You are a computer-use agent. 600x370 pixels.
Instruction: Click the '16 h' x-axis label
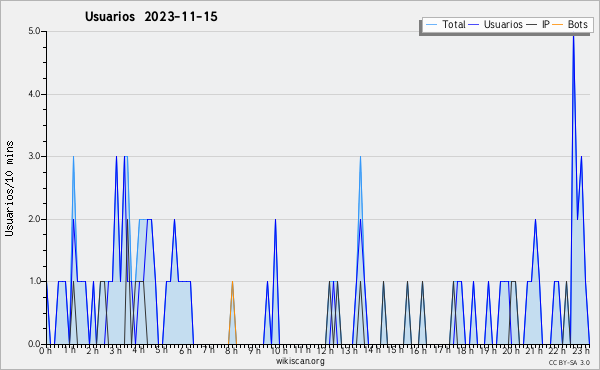(418, 351)
